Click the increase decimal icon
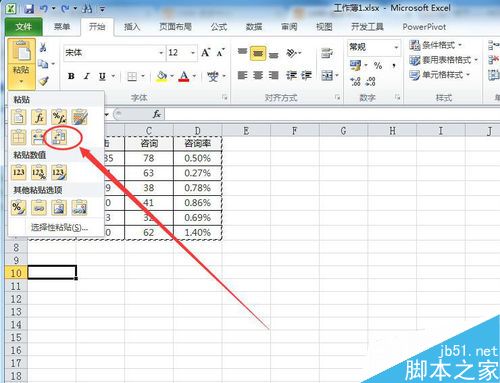This screenshot has height=383, width=500. point(355,81)
